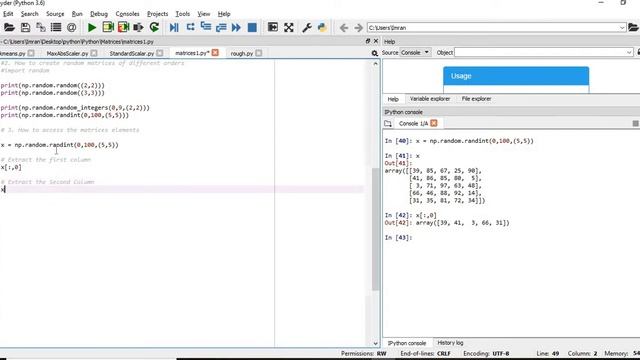Stop debugging with blue square
Viewport: 640px width, 360px height.
pyautogui.click(x=252, y=27)
